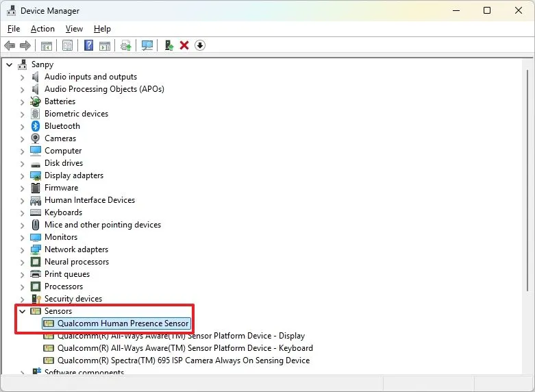Screen dimensions: 535x392
Task: Click the Biometric devices fingerprint icon
Action: [x=35, y=114]
